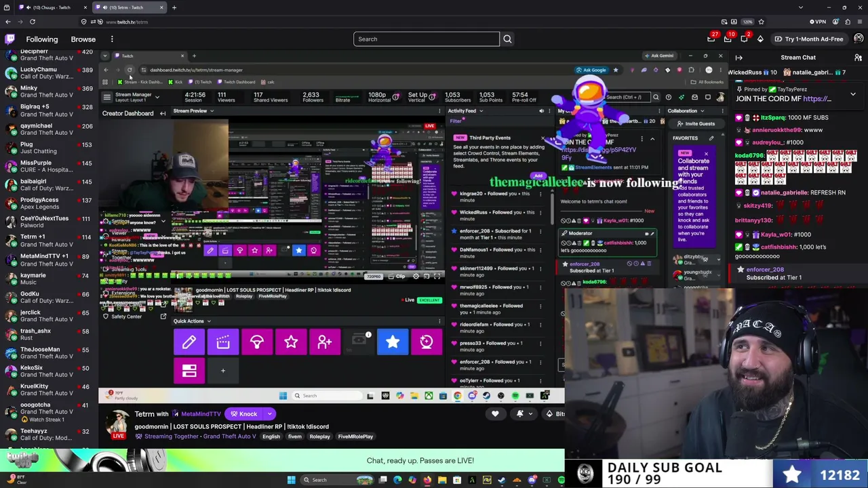
Task: Open ProdigyAcess Apex Legends channel in sidebar
Action: (49, 203)
